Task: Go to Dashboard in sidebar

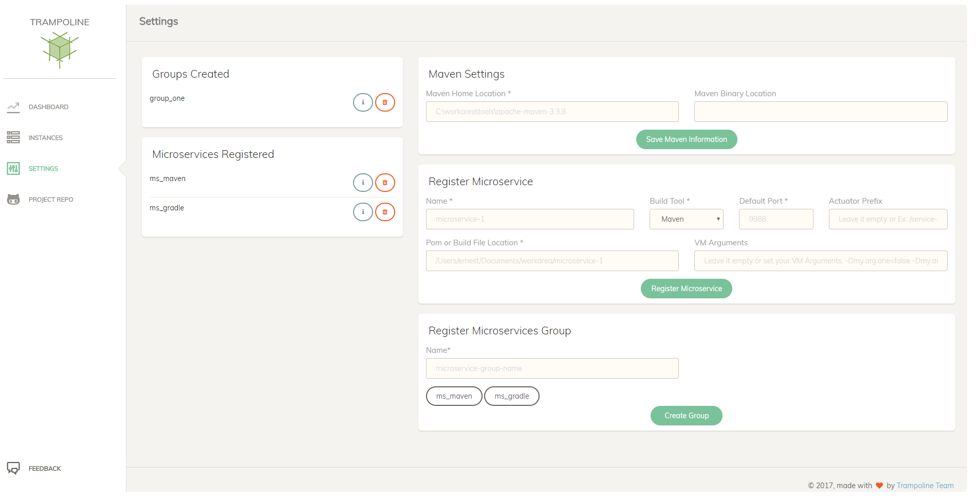Action: click(48, 107)
